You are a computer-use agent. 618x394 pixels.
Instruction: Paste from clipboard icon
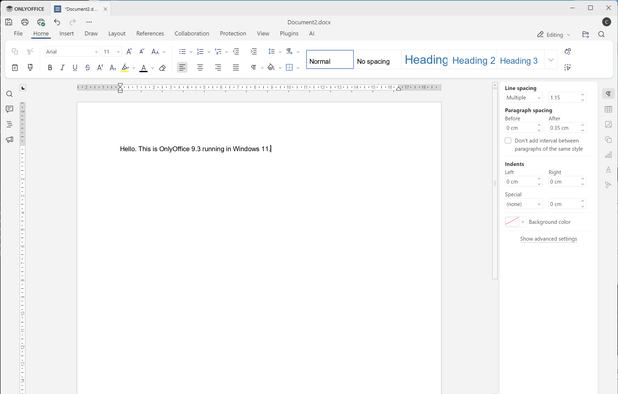[x=15, y=68]
